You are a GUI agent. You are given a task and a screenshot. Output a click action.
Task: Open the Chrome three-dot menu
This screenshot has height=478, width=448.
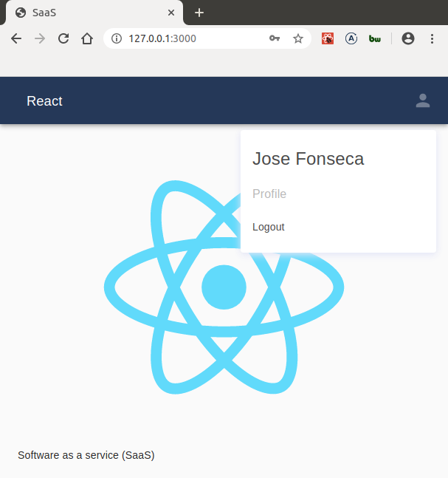[x=432, y=38]
